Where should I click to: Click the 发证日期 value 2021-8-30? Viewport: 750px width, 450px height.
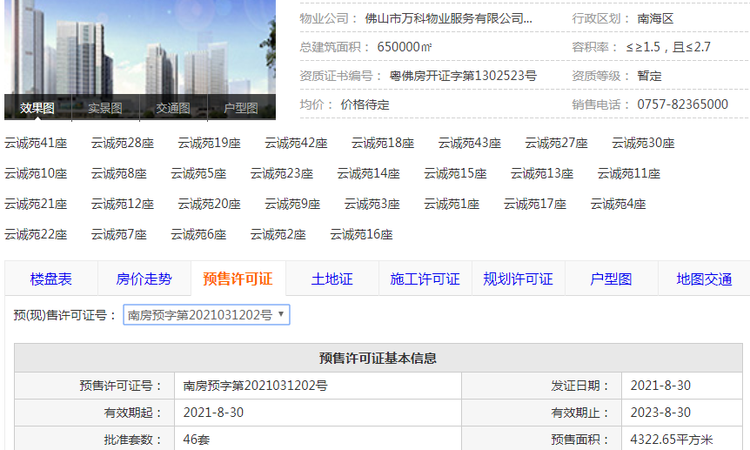coord(661,385)
